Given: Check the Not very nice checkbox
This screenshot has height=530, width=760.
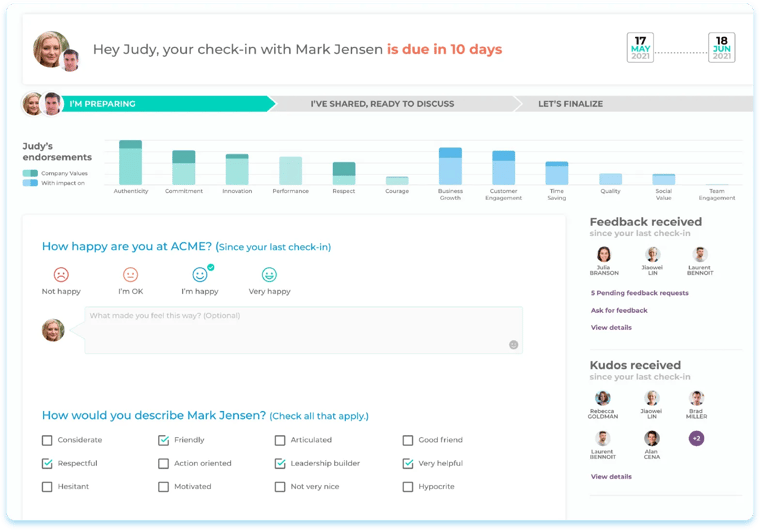Looking at the screenshot, I should pos(280,487).
